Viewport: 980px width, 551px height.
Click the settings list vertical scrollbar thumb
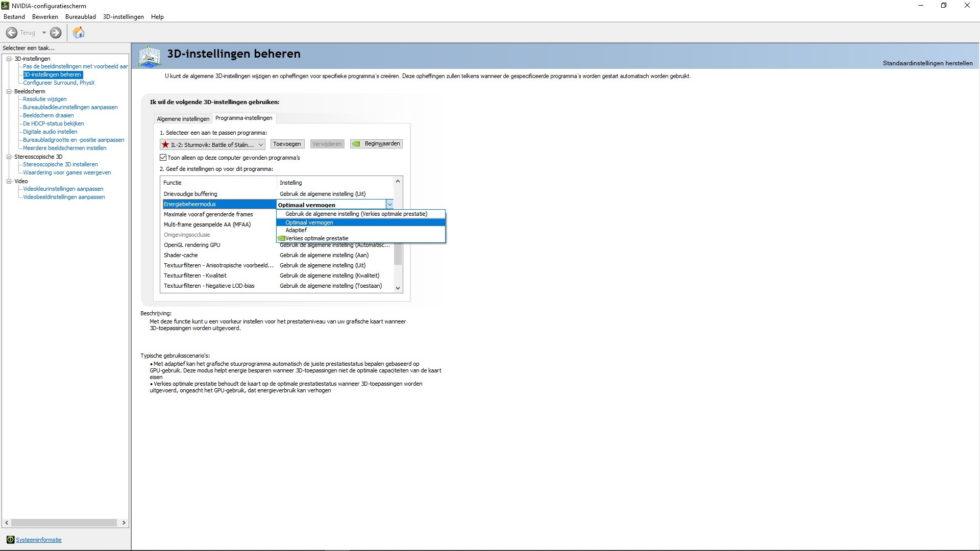pyautogui.click(x=398, y=254)
